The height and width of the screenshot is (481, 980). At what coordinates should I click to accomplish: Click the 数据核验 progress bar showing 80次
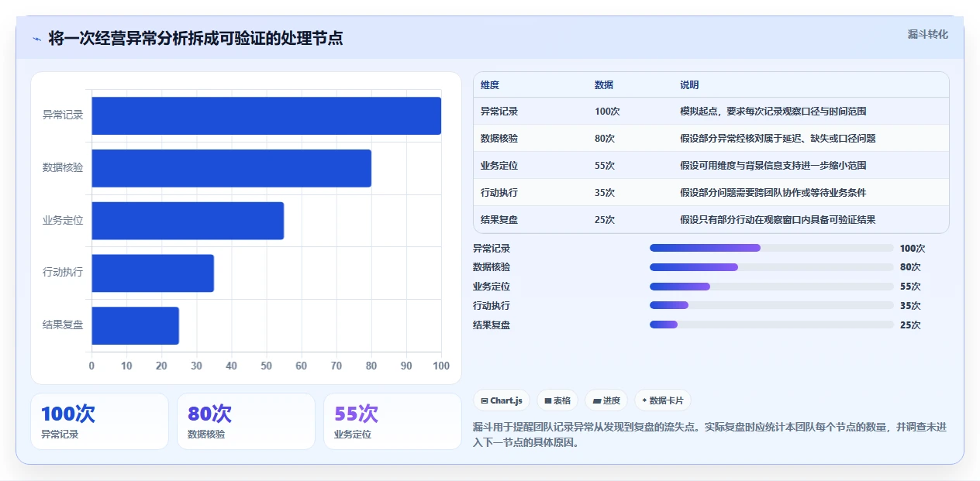[x=771, y=267]
